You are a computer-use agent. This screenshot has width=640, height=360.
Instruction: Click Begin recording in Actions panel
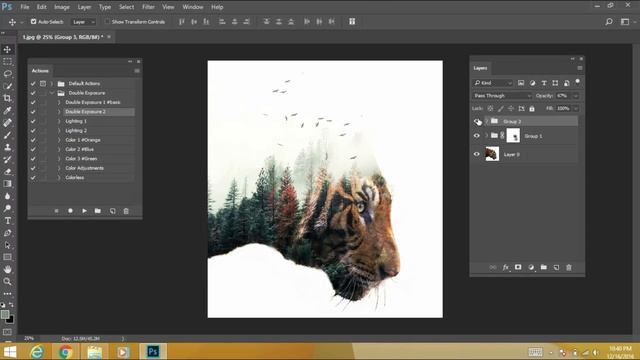(70, 211)
